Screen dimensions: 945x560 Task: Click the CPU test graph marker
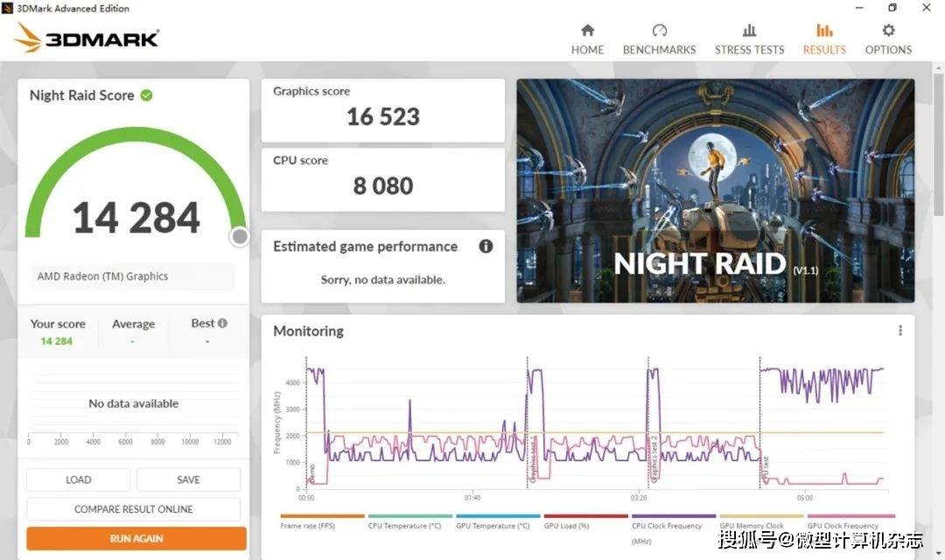coord(766,469)
